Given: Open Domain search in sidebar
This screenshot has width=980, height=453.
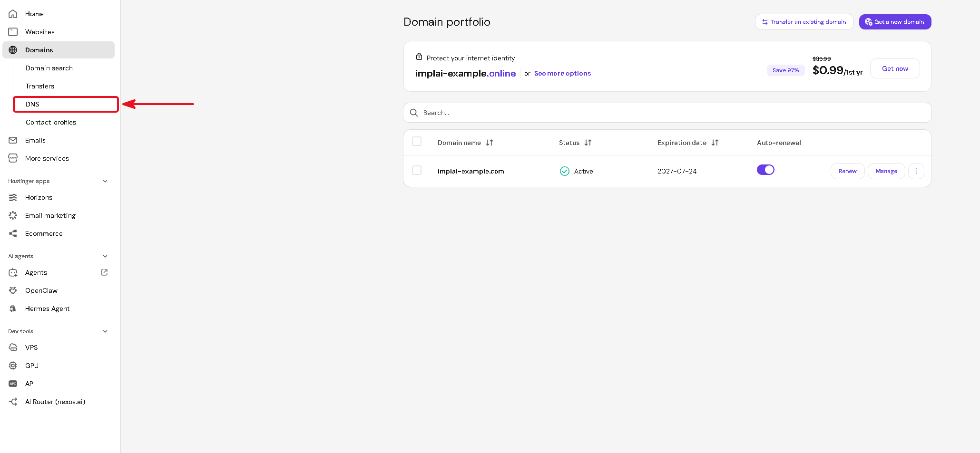Looking at the screenshot, I should coord(49,68).
